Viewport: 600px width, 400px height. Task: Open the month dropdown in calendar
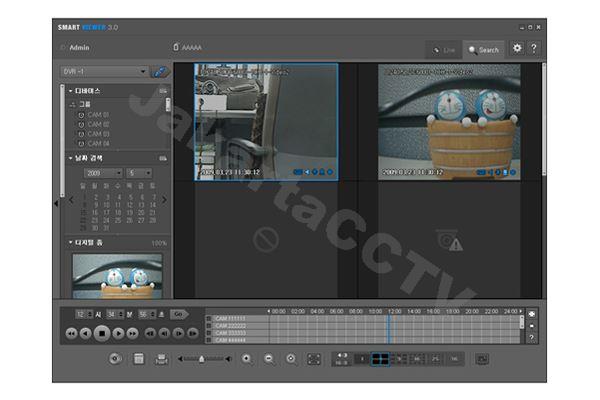tap(138, 173)
